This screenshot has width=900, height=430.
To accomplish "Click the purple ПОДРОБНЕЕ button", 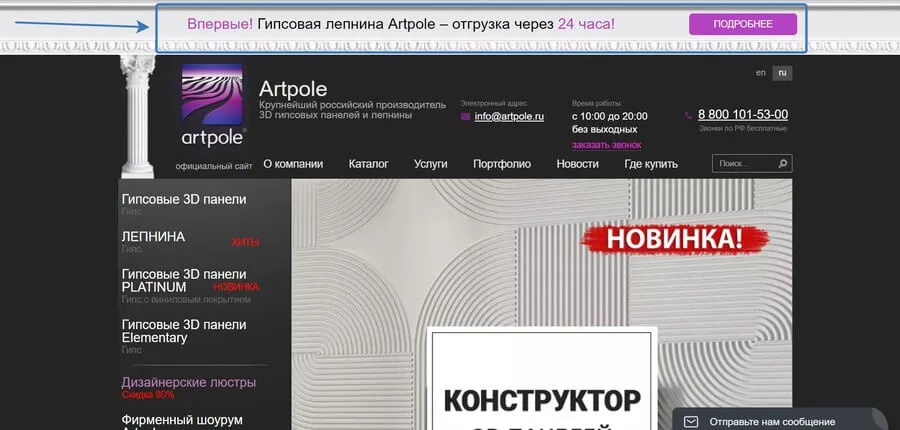I will [x=743, y=25].
